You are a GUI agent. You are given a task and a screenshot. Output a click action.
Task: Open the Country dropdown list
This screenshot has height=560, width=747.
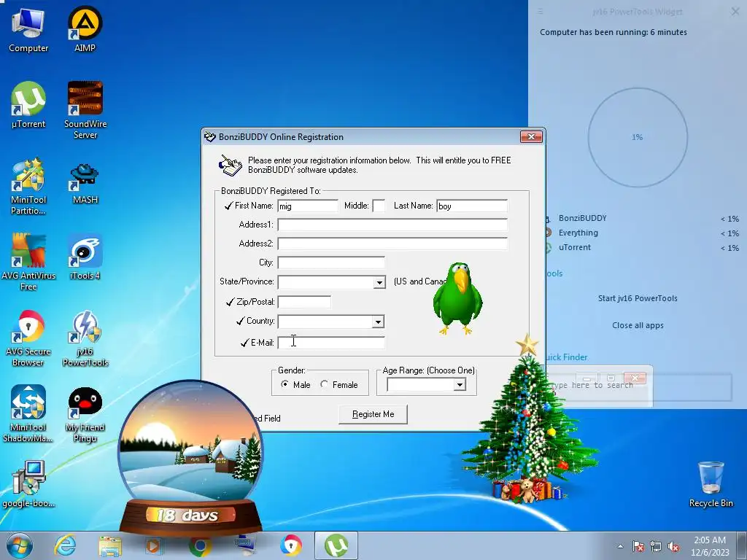coord(378,322)
